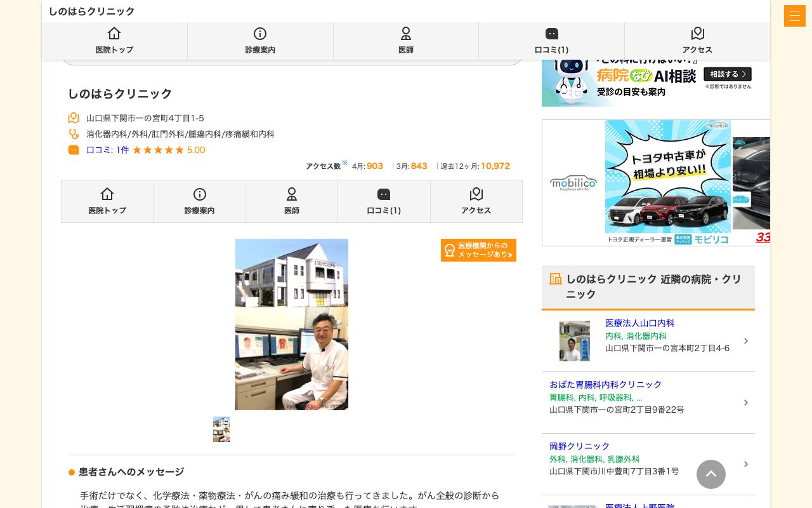Switch to 診療案内 in sticky header
The width and height of the screenshot is (812, 508).
[x=260, y=42]
